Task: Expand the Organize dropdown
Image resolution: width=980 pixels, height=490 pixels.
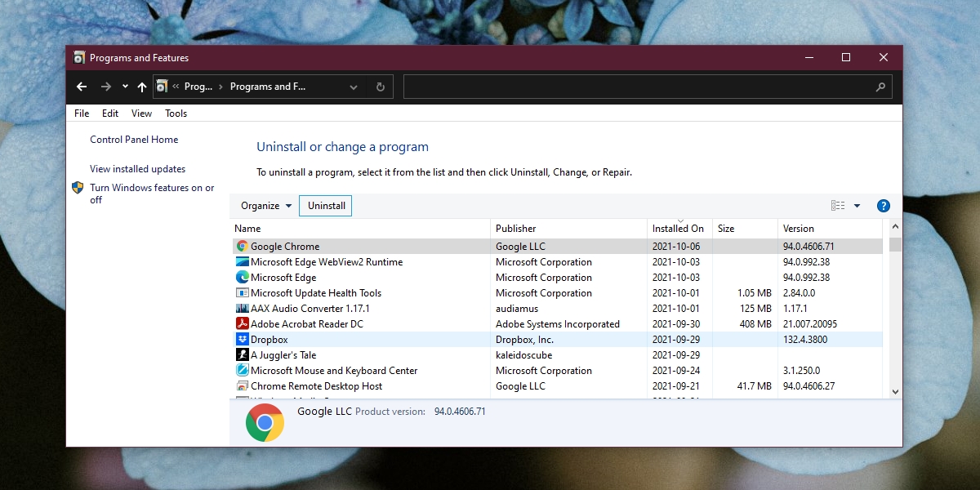Action: point(266,206)
